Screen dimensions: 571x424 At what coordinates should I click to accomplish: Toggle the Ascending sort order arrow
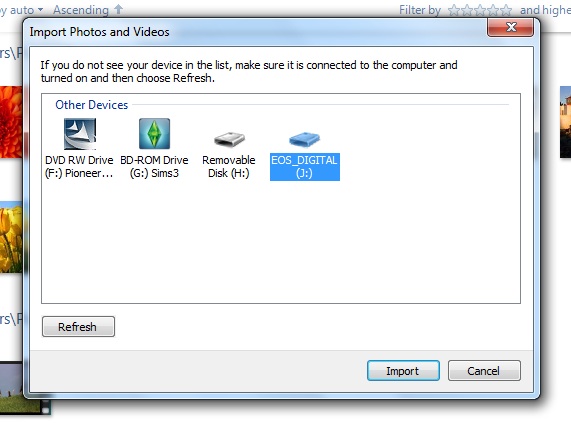[x=118, y=9]
